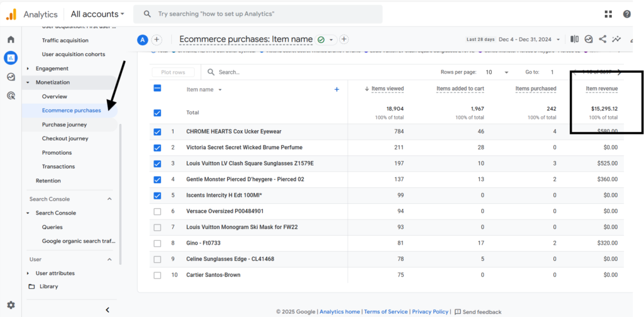Open Promotions report
644x317 pixels.
[x=57, y=153]
